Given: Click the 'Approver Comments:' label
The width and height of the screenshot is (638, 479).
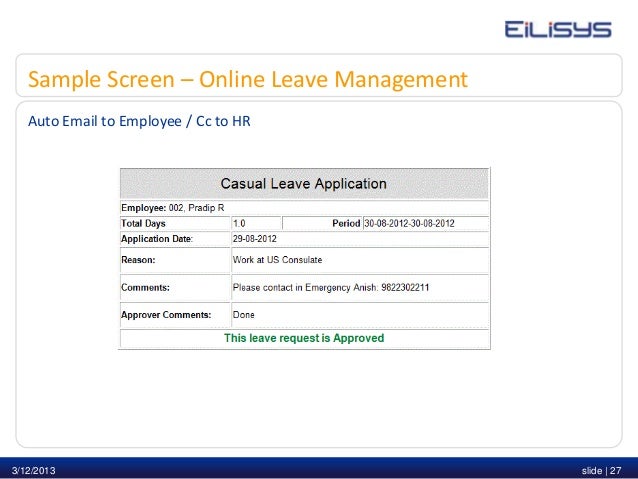Looking at the screenshot, I should coord(166,315).
